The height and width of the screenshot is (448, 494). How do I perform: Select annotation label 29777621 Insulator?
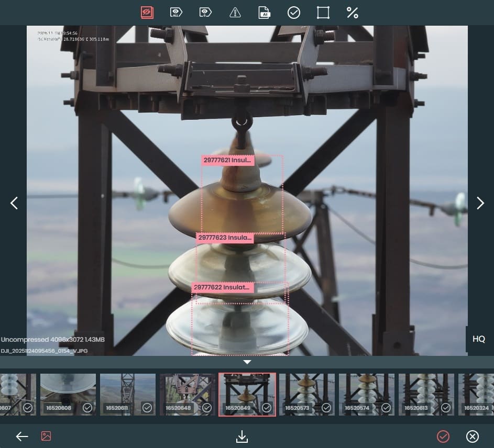(x=228, y=161)
